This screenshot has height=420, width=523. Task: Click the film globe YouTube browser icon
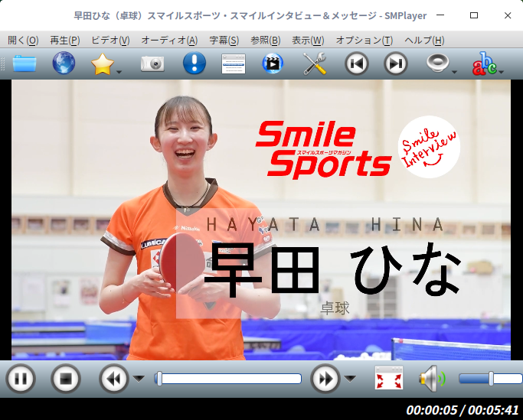click(x=273, y=63)
